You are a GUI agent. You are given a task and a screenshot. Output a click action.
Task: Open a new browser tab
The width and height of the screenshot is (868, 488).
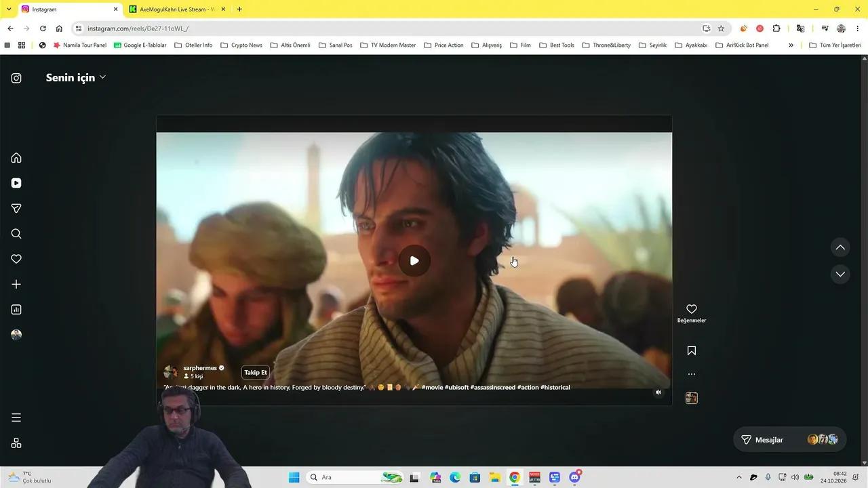pos(239,9)
